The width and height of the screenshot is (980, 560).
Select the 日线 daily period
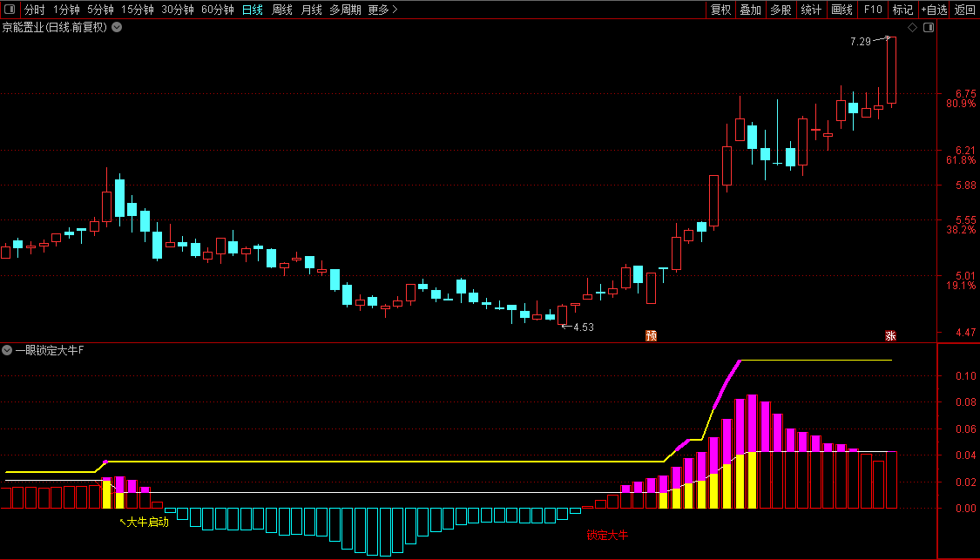[253, 10]
